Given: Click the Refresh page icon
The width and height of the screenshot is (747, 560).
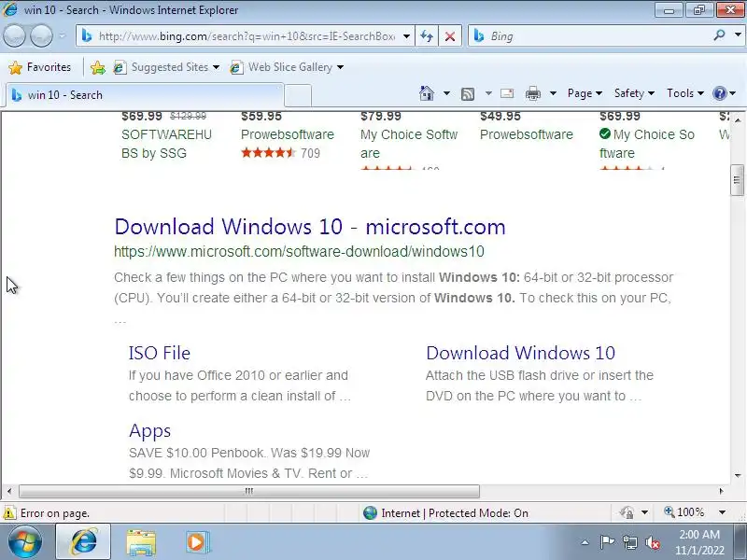Looking at the screenshot, I should tap(427, 36).
